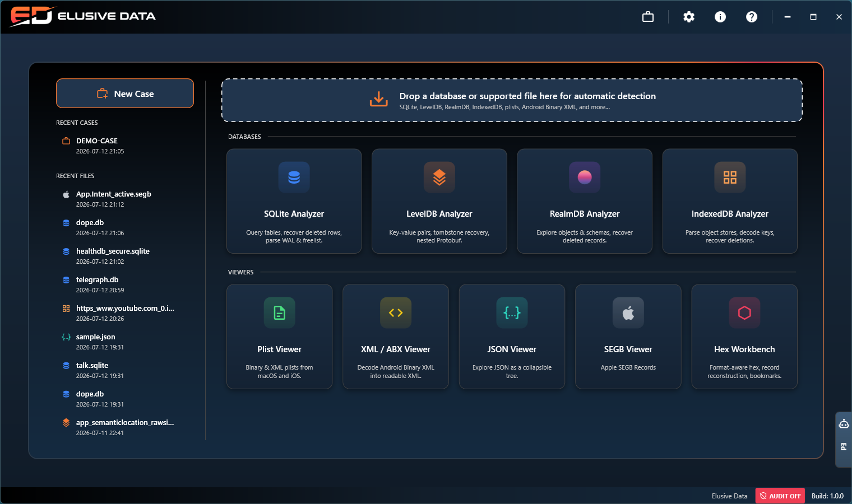
Task: Toggle the AUDIT OFF status button
Action: click(780, 496)
